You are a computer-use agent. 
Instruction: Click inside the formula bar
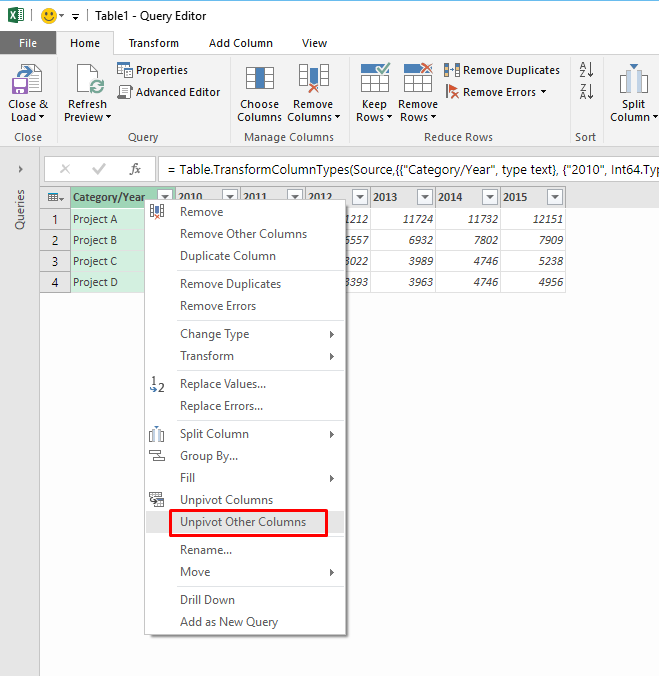coord(400,169)
